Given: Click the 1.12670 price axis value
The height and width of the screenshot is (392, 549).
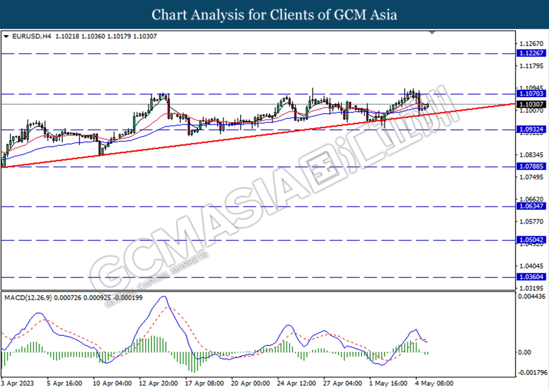Looking at the screenshot, I should (x=531, y=44).
